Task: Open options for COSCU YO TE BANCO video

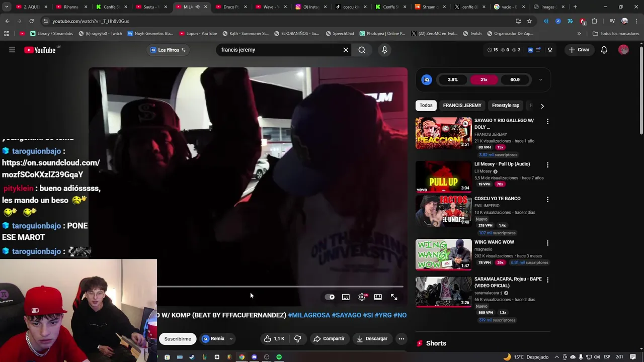Action: click(547, 199)
